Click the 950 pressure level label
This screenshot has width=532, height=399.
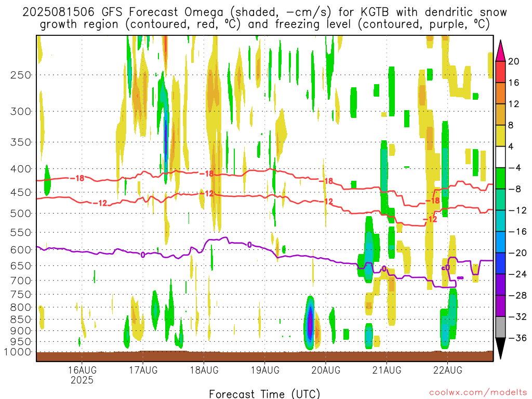coord(21,342)
